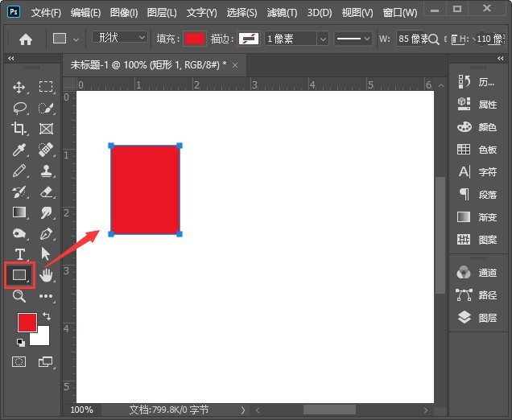Select the Rectangle shape tool
The height and width of the screenshot is (420, 512).
tap(19, 275)
